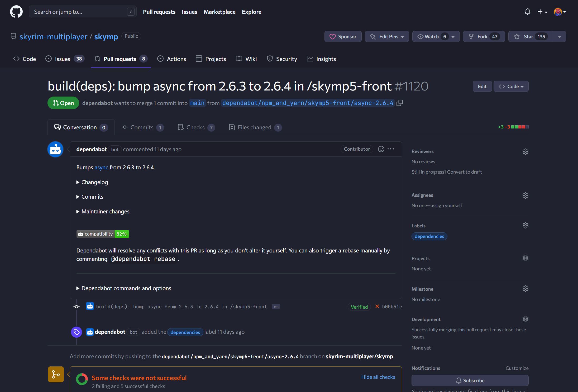Select the Conversation tab
This screenshot has width=578, height=392.
coord(80,127)
